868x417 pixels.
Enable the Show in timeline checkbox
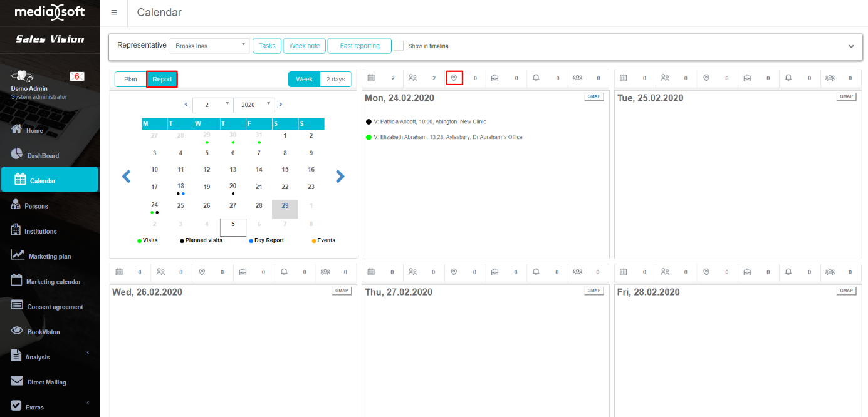(398, 46)
